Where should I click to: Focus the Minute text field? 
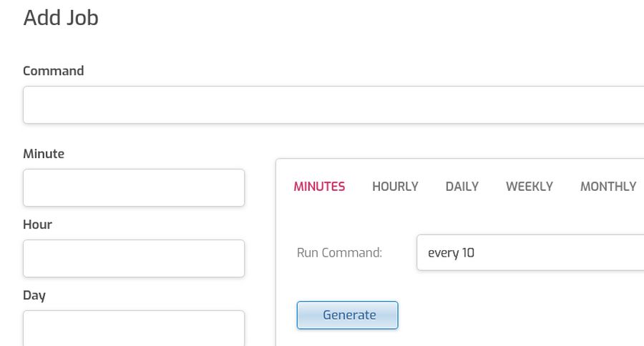click(134, 188)
